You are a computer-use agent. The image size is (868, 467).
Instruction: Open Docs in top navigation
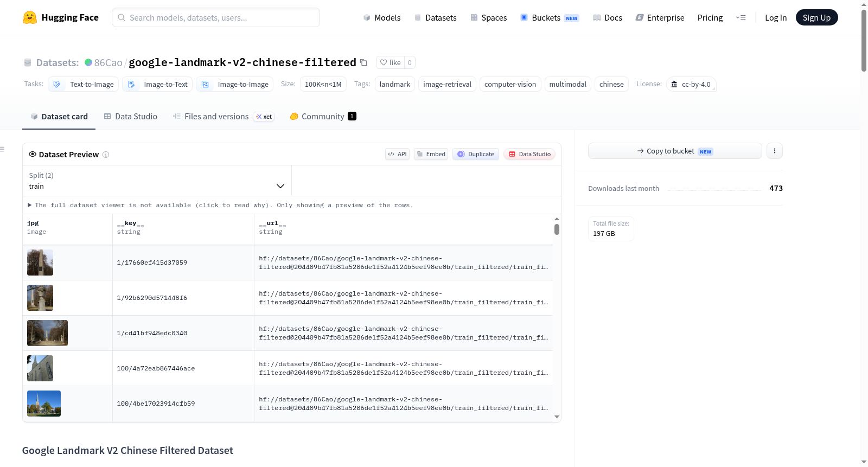pos(608,17)
